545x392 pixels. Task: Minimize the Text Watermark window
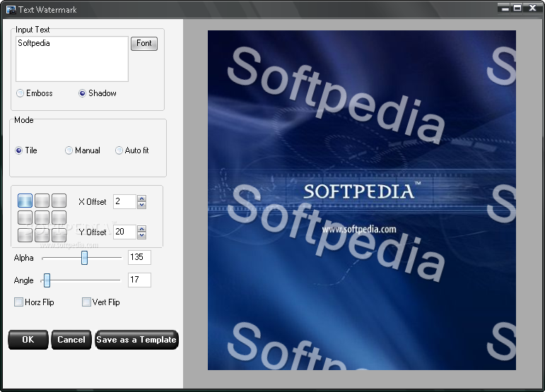505,8
